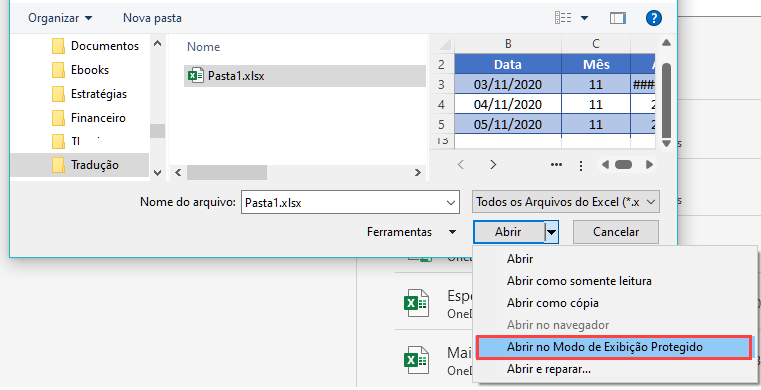The width and height of the screenshot is (761, 390).
Task: Click file list scroll left arrow
Action: (178, 172)
